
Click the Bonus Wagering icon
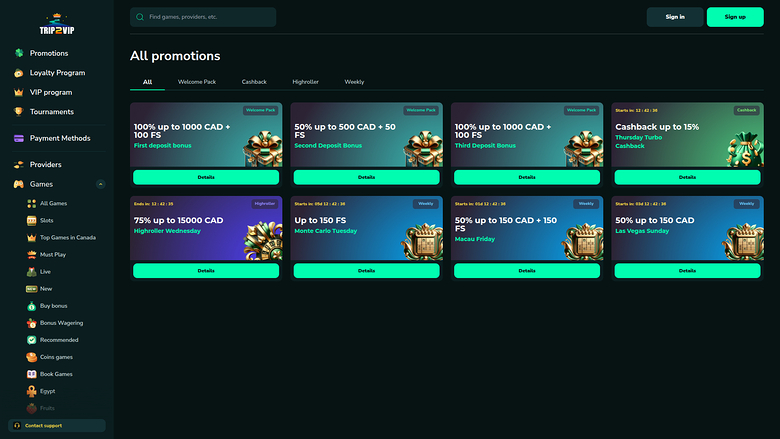[x=31, y=323]
